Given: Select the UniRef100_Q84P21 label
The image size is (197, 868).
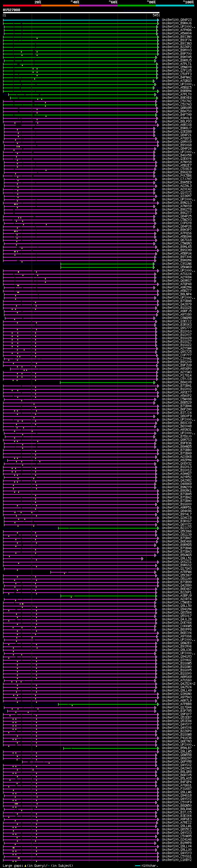Looking at the screenshot, I should click(x=177, y=135).
